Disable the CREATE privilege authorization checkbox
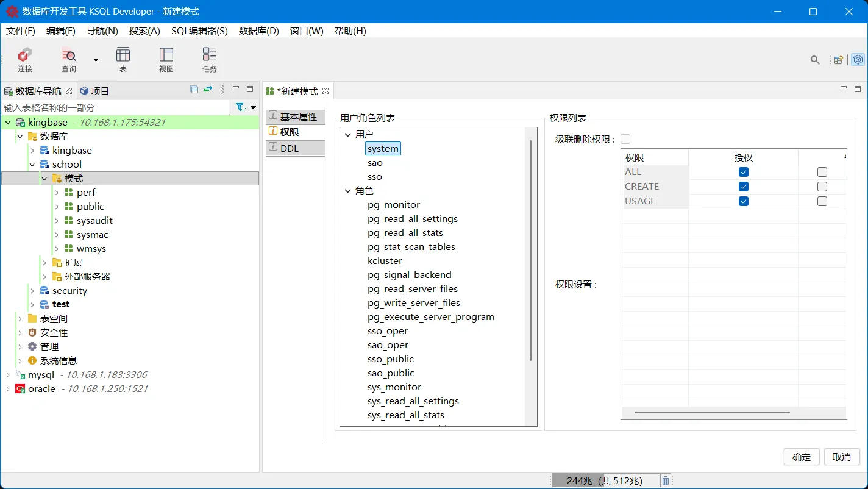This screenshot has height=489, width=868. [x=743, y=186]
